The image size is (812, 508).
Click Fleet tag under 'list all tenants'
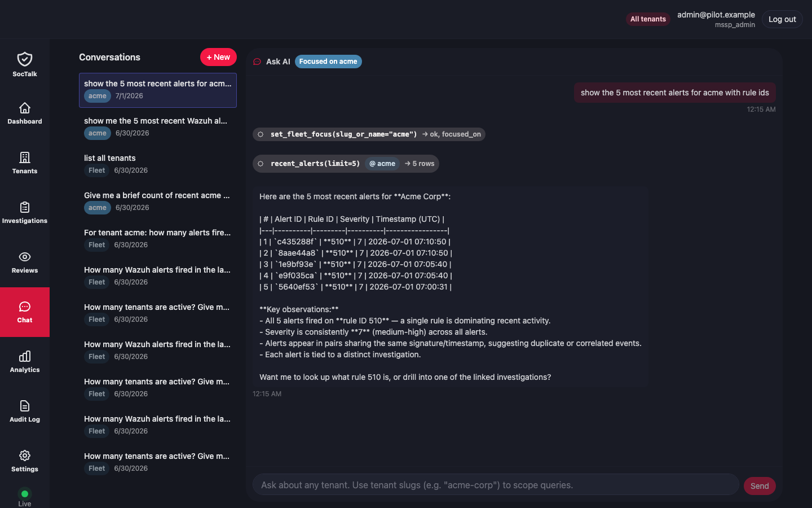(97, 170)
